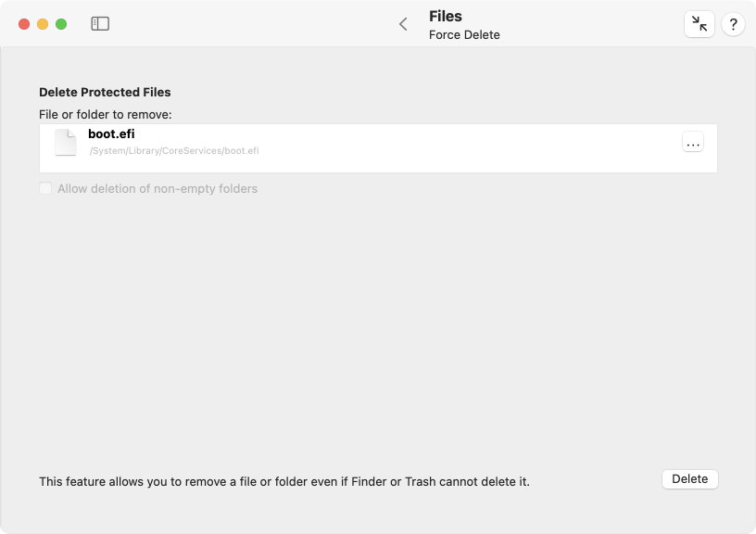
Task: Click the 'File or folder to remove' label
Action: pyautogui.click(x=106, y=114)
